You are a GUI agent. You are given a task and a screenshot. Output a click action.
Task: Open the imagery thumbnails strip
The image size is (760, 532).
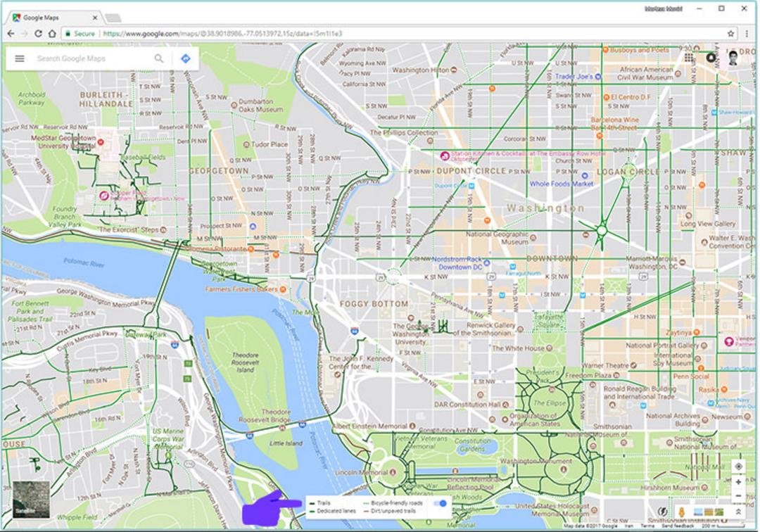(709, 512)
